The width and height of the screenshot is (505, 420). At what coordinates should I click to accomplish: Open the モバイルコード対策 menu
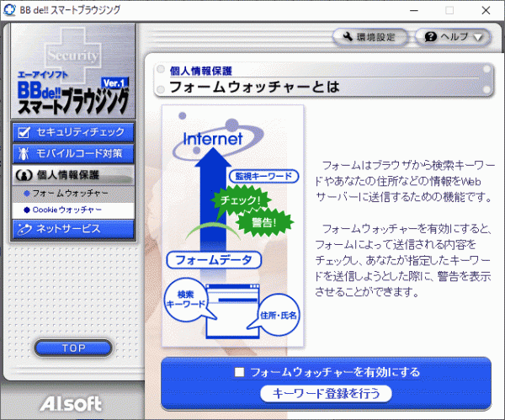tap(73, 154)
